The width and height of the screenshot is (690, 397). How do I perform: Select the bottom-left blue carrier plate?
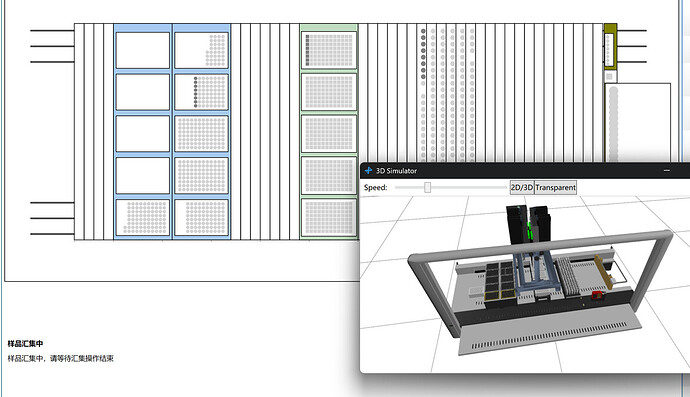(x=143, y=217)
